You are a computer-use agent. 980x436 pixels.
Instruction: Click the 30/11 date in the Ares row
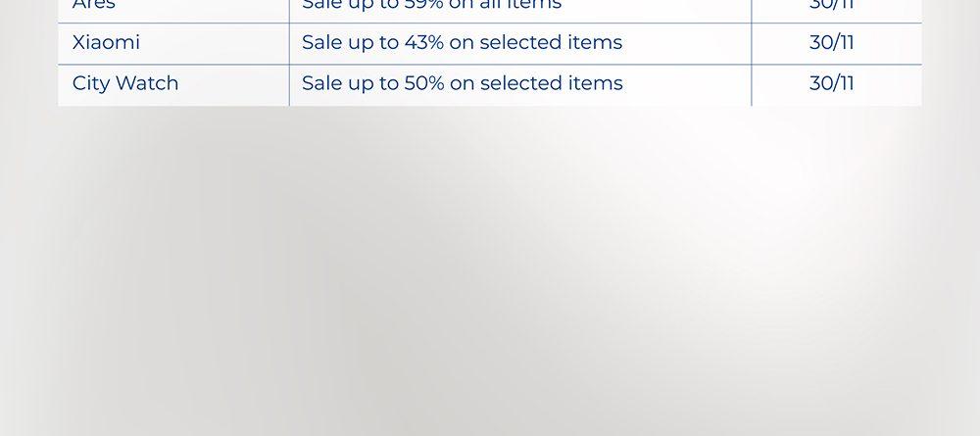coord(831,5)
